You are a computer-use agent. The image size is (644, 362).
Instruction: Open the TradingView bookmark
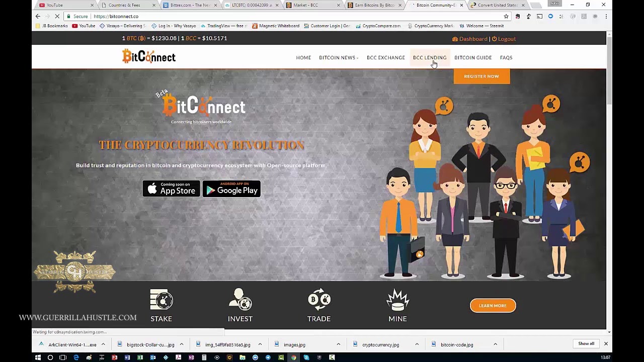pyautogui.click(x=224, y=26)
